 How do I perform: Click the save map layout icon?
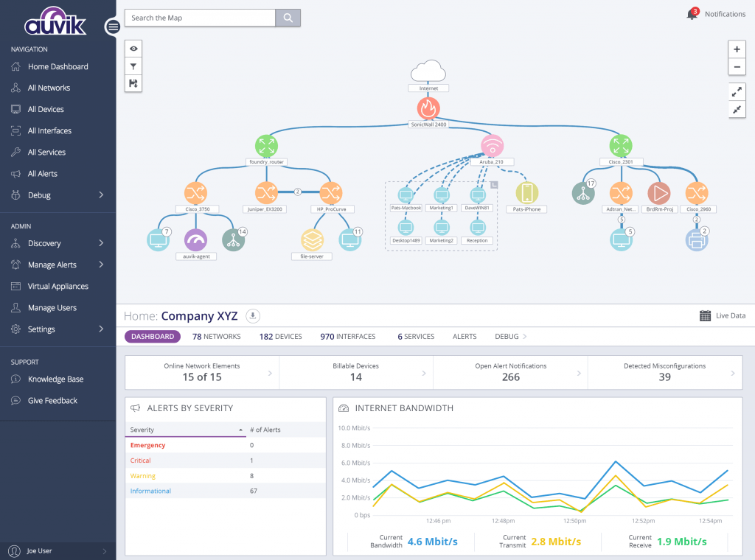pos(133,84)
